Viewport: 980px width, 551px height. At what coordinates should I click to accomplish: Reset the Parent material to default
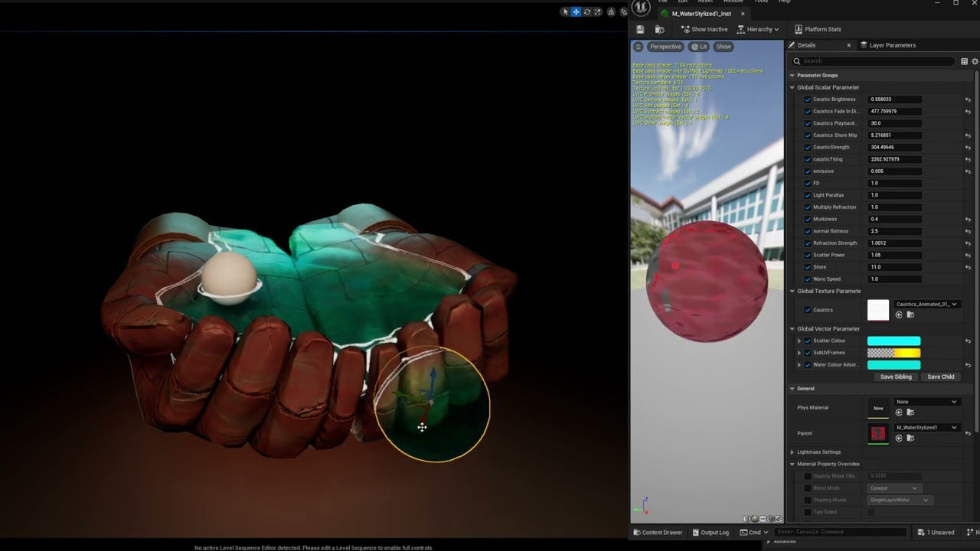click(x=968, y=433)
